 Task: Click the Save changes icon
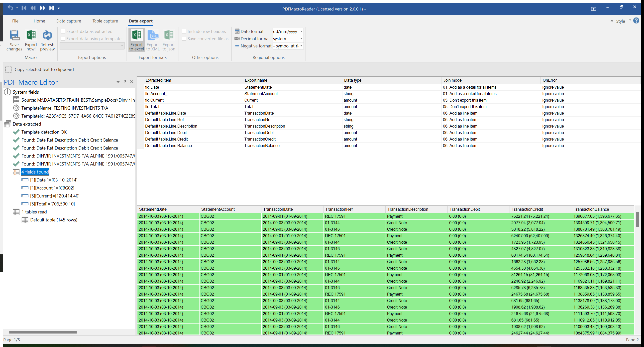point(14,40)
